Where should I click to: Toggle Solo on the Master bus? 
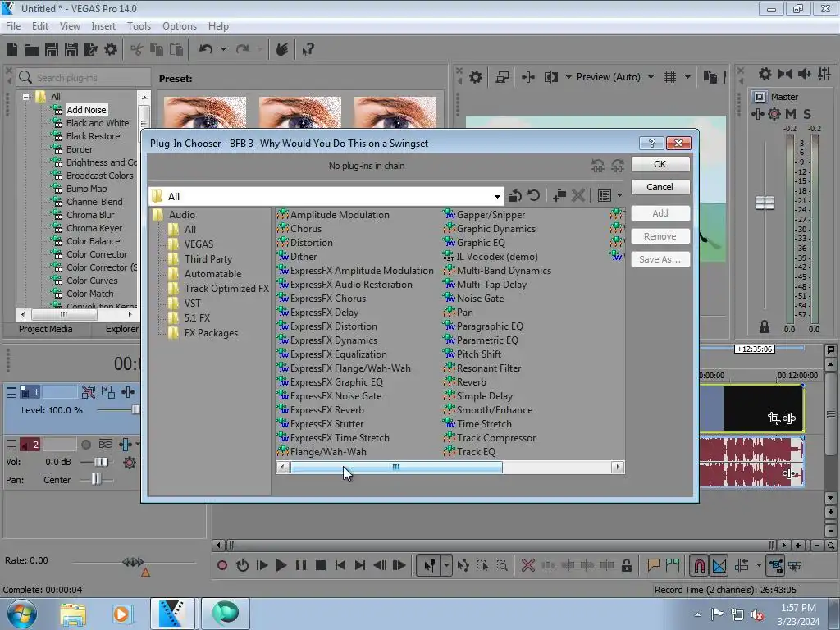point(807,114)
